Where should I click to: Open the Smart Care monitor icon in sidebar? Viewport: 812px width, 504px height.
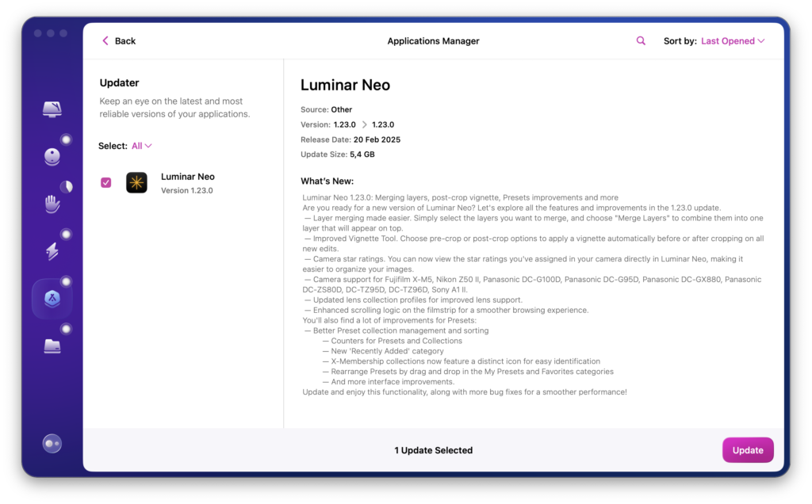pos(52,109)
